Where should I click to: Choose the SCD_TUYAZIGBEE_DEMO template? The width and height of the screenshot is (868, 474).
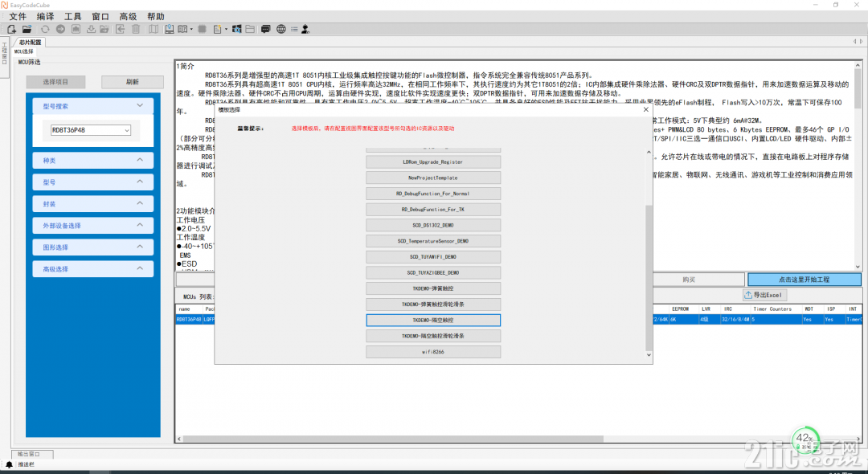pos(433,272)
